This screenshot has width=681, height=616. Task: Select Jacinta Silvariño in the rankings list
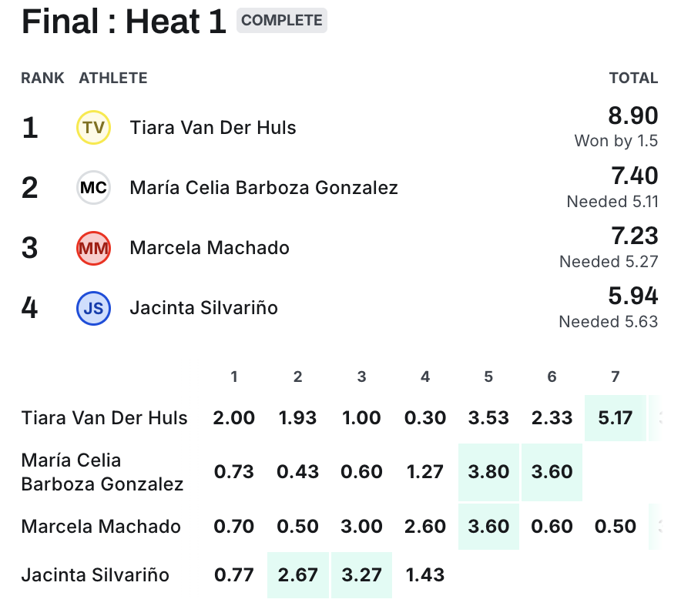[x=203, y=308]
